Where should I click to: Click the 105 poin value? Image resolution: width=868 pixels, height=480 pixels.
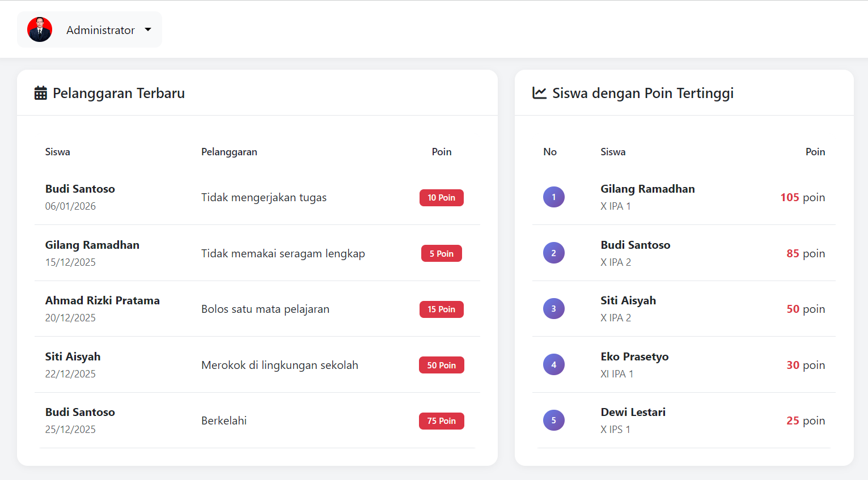coord(803,197)
